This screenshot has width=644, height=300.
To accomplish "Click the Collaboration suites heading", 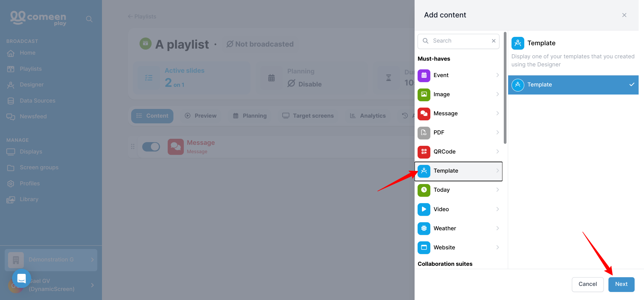I will pyautogui.click(x=445, y=264).
